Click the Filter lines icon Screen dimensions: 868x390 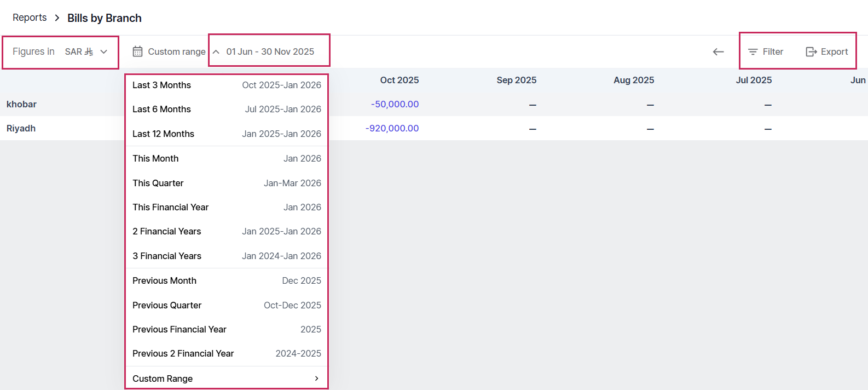[x=753, y=51]
